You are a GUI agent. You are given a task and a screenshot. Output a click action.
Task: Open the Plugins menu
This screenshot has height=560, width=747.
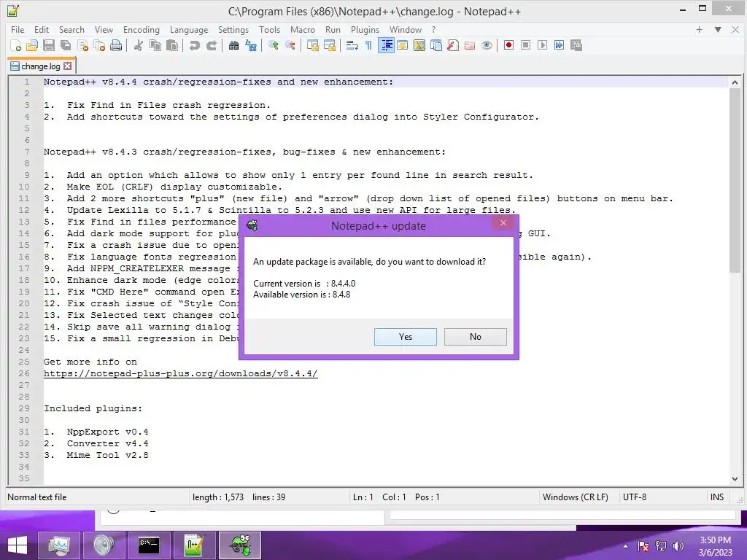coord(365,29)
